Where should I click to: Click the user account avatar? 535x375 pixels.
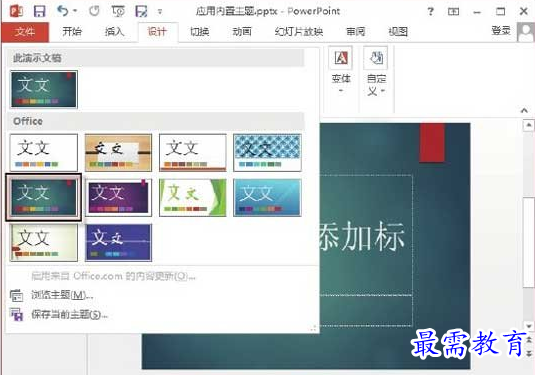[526, 32]
